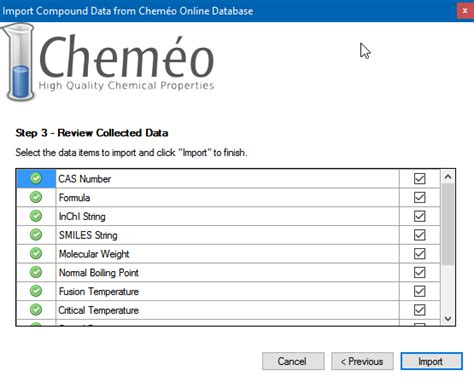Click the green check icon beside Normal Boiling Point

tap(36, 272)
